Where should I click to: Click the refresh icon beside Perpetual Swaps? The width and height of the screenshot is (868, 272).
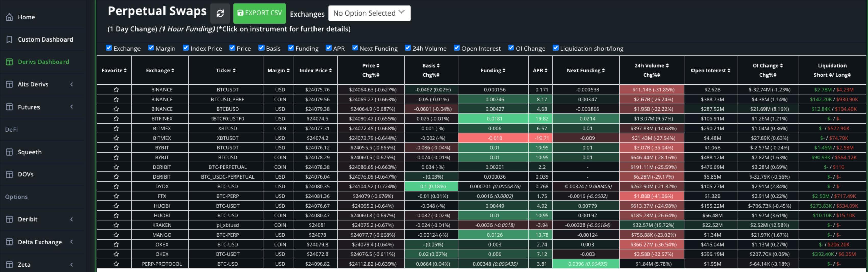tap(220, 13)
